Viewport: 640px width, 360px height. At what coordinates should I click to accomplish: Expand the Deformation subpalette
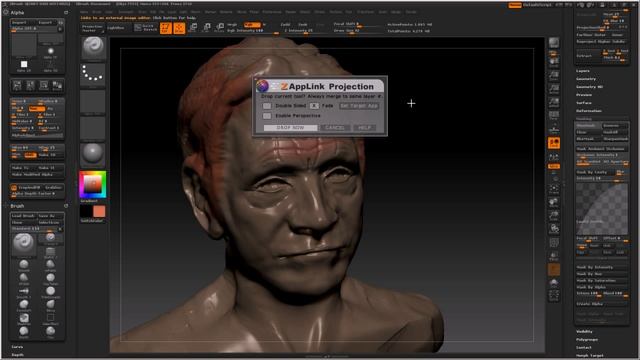tap(589, 111)
